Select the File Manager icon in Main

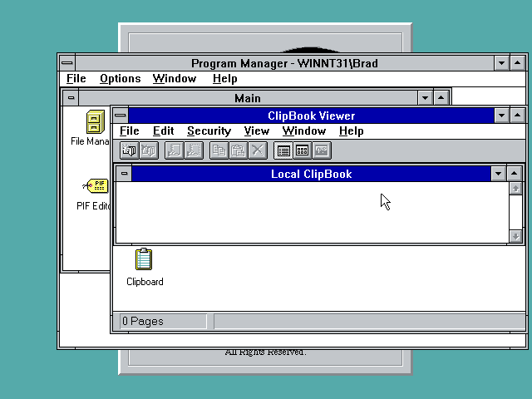[x=96, y=121]
